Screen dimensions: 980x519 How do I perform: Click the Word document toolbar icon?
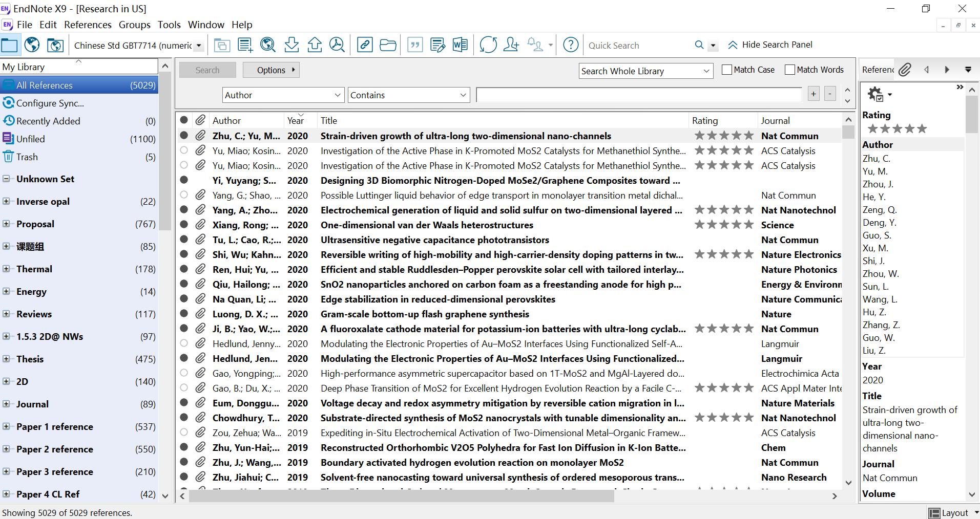(460, 45)
